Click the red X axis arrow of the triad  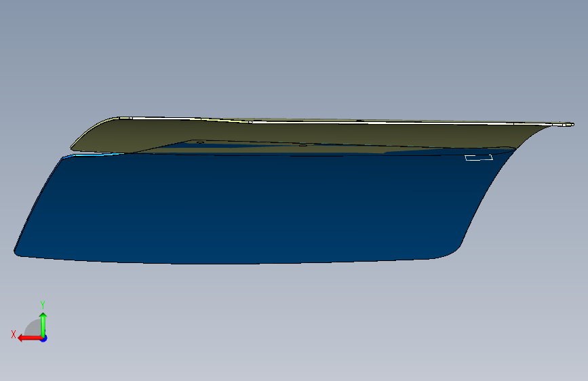coord(30,338)
